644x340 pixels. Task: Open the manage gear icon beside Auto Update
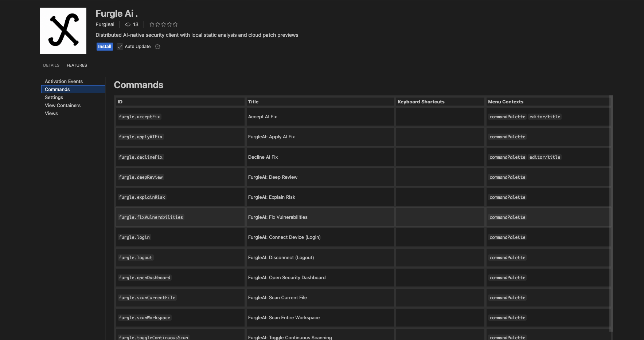157,47
